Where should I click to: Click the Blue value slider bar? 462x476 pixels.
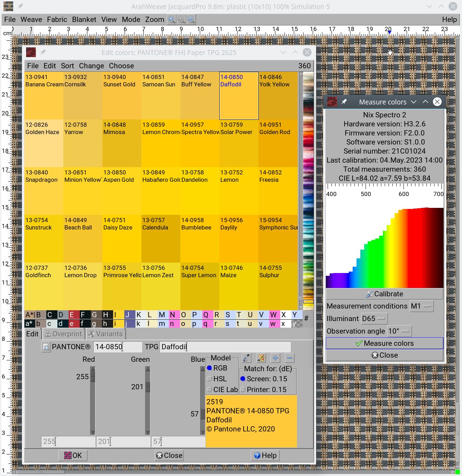[x=203, y=400]
